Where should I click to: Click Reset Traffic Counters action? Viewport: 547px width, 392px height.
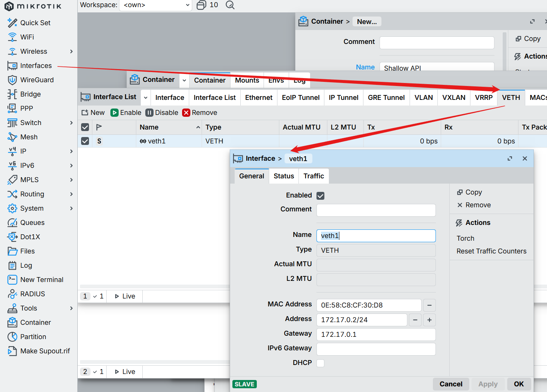tap(491, 251)
